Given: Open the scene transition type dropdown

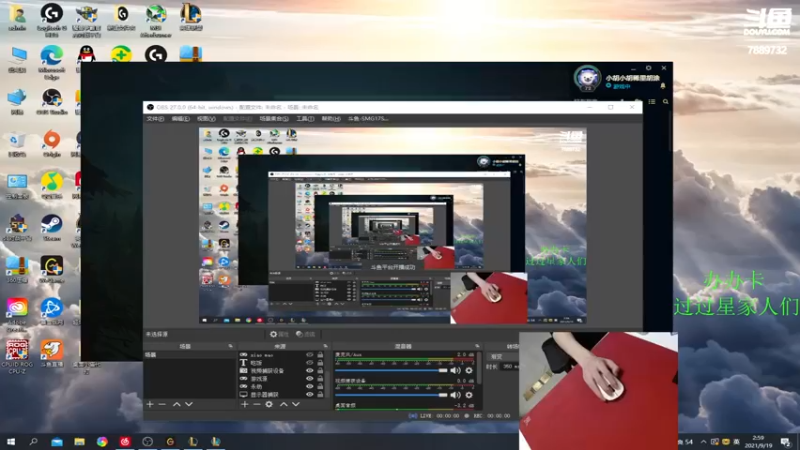Looking at the screenshot, I should 503,357.
